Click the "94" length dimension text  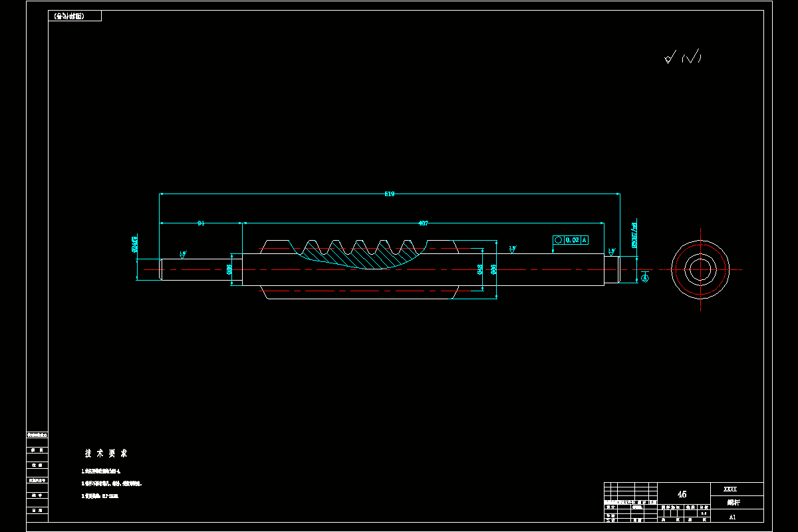click(201, 223)
